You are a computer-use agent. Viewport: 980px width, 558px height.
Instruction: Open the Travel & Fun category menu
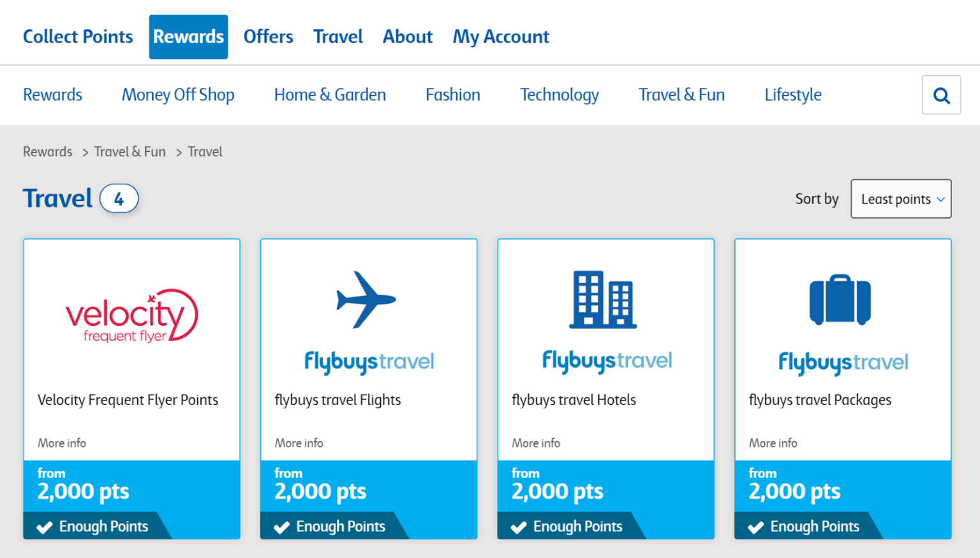tap(681, 94)
